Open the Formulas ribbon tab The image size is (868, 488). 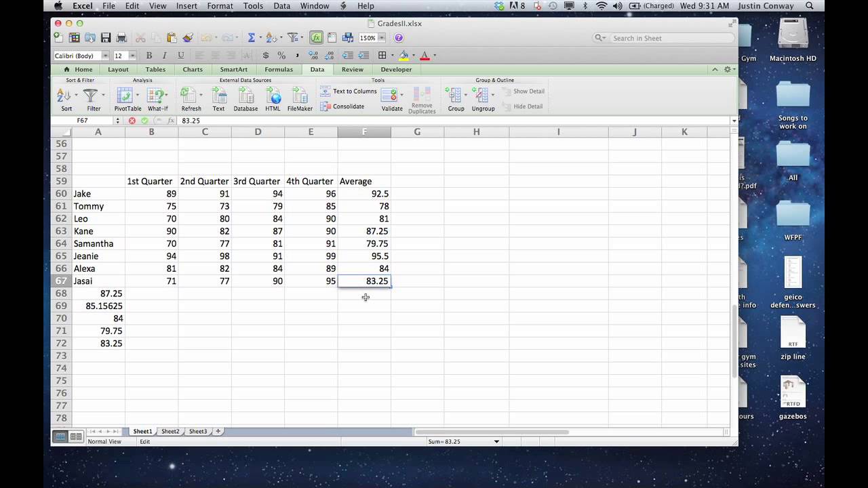(x=279, y=69)
